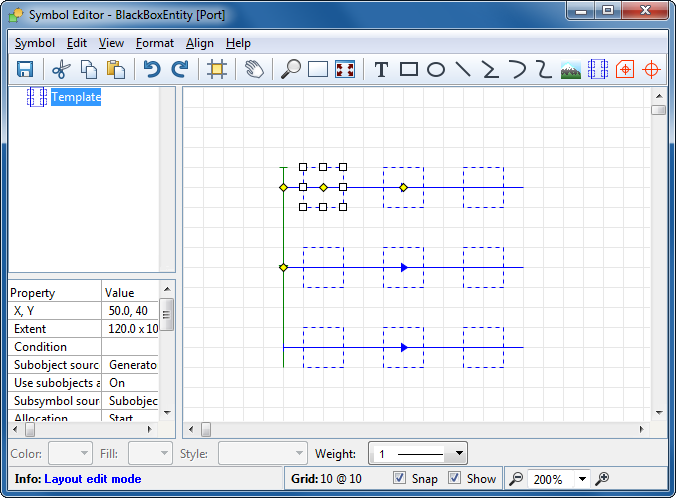
Task: Click the Cut scissors icon
Action: (61, 69)
